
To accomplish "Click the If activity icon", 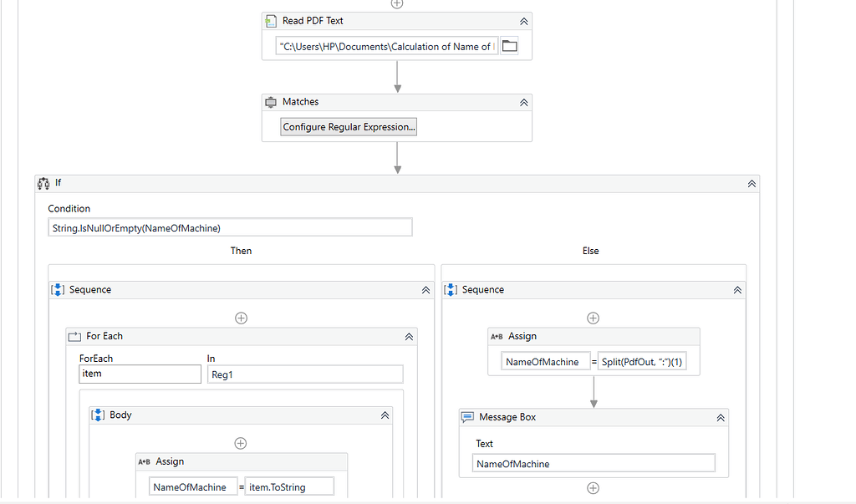I will (x=43, y=183).
